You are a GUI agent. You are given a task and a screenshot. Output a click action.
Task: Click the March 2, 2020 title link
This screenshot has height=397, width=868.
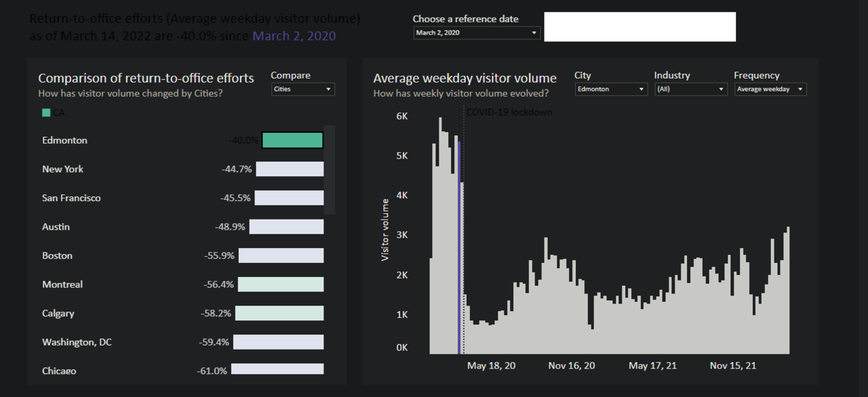(294, 36)
